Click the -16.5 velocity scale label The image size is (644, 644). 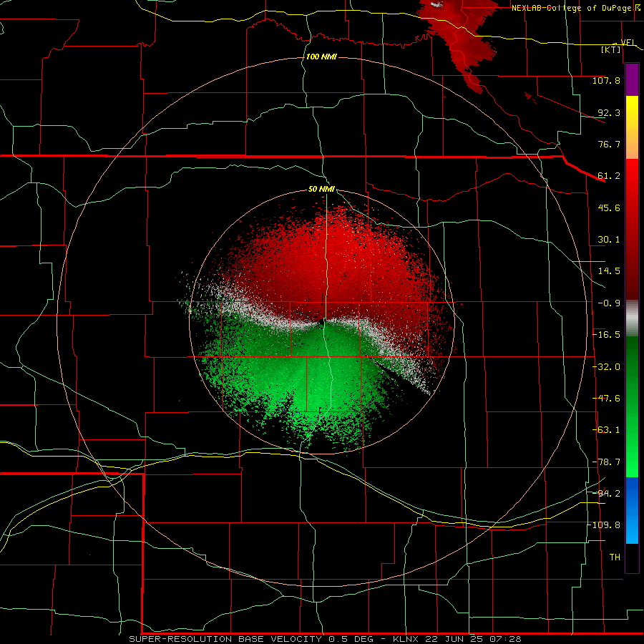coord(607,335)
